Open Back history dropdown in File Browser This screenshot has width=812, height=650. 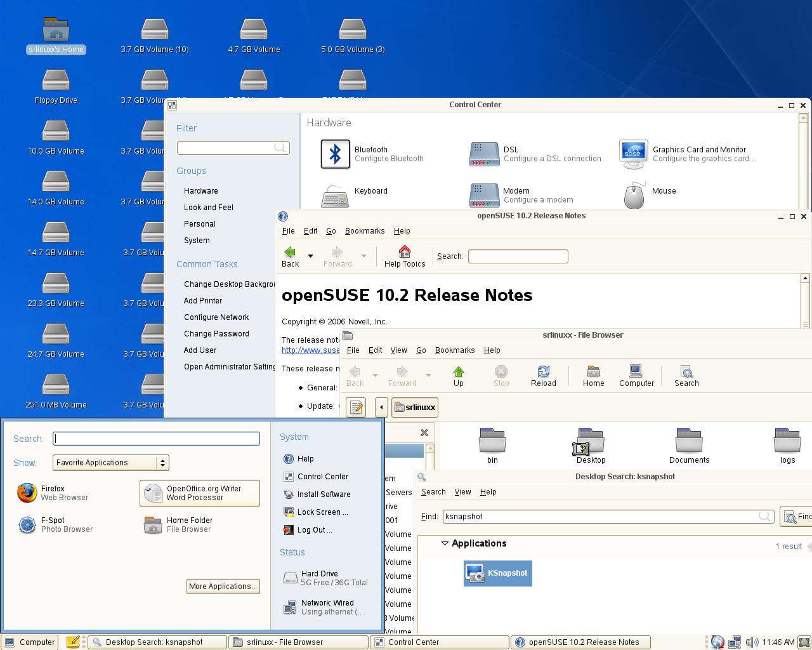[375, 375]
